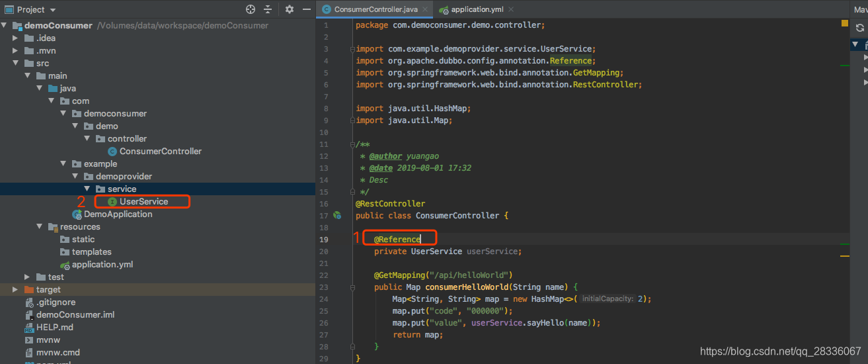Click the yellow inspection indicator at editor top right
This screenshot has width=868, height=364.
(x=844, y=23)
